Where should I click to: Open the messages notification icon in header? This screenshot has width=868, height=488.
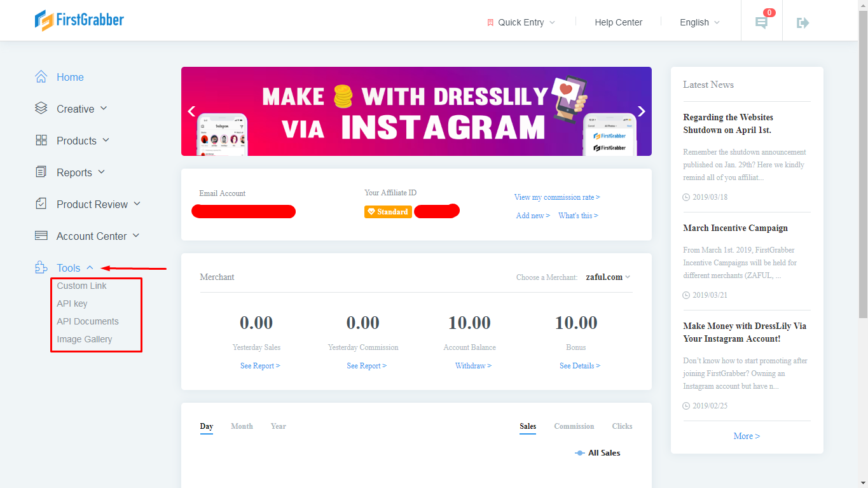click(761, 22)
